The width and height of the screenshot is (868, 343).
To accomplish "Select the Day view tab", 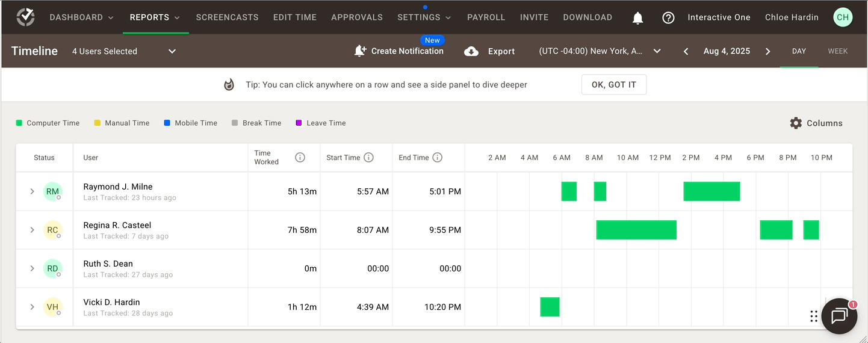I will [x=799, y=51].
